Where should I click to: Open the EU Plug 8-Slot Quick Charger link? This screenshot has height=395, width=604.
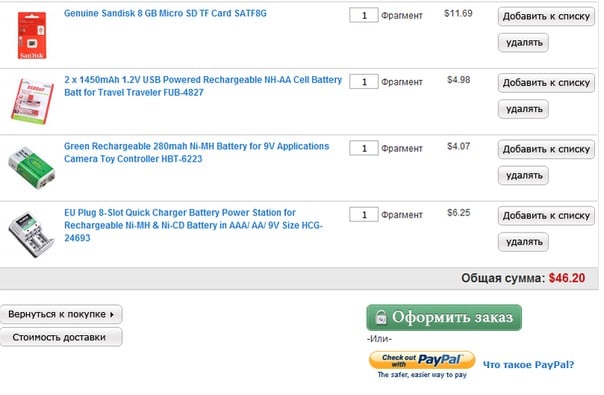[193, 225]
